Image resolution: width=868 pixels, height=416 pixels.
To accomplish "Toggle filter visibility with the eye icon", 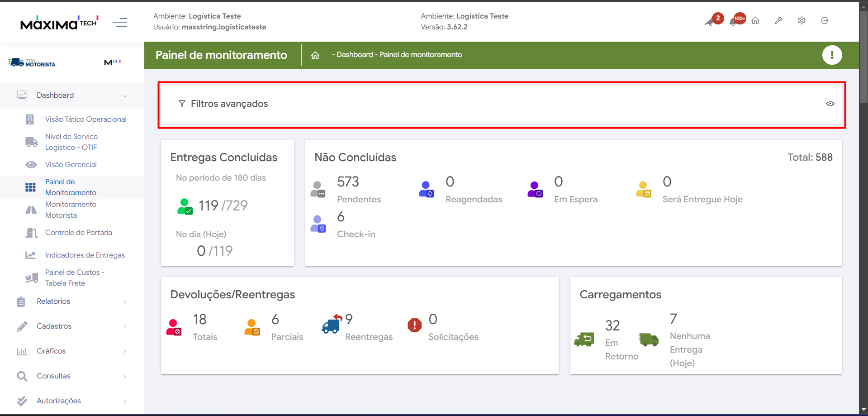I will 830,104.
